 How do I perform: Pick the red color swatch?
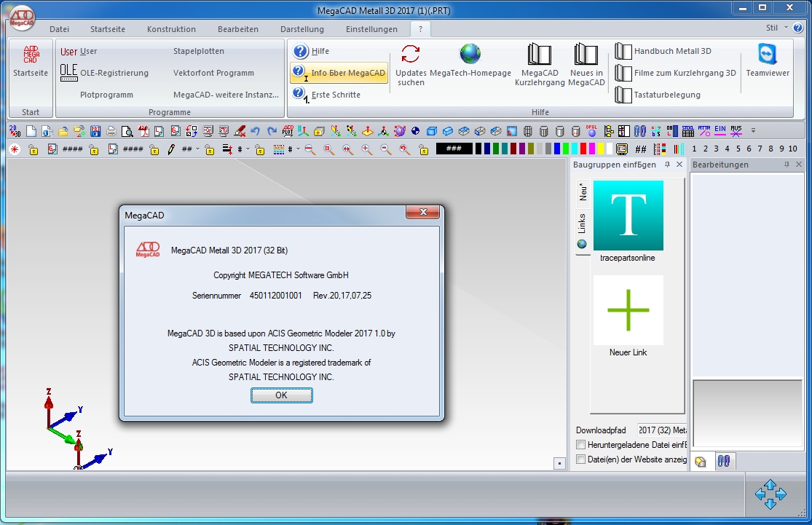tap(583, 149)
